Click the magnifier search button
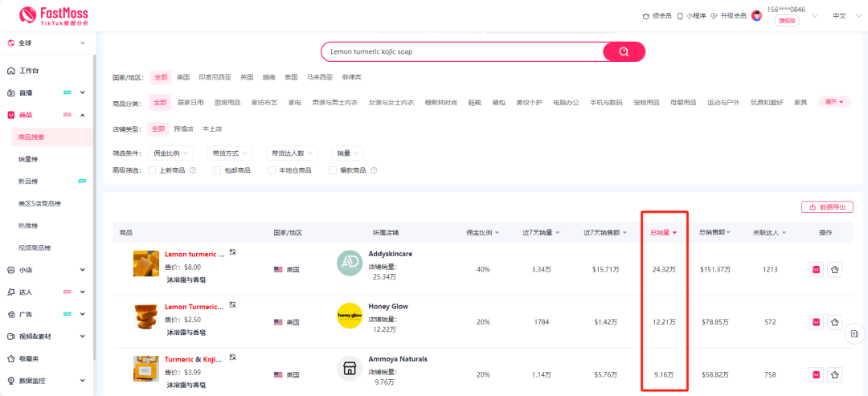Image resolution: width=868 pixels, height=396 pixels. [x=623, y=52]
